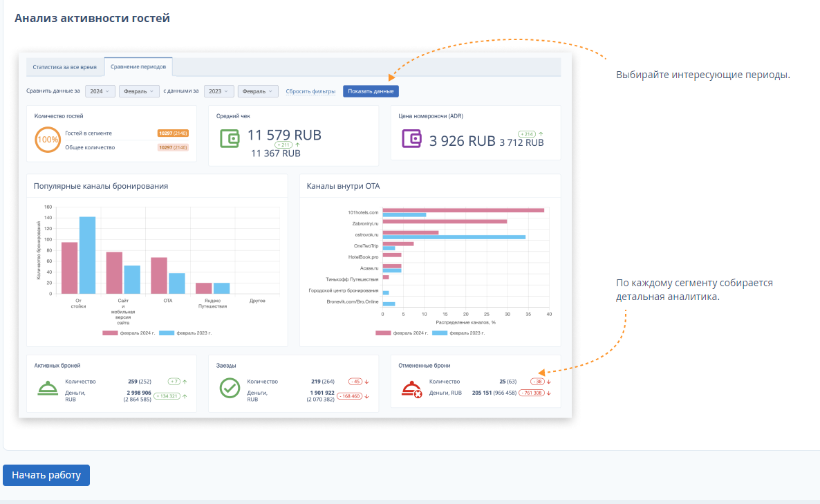Open the Статистика за все время tab
820x504 pixels.
(x=65, y=67)
